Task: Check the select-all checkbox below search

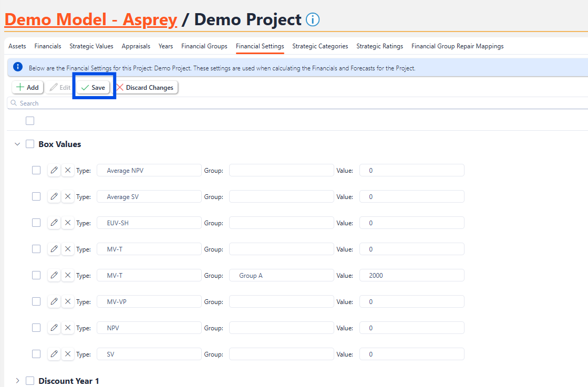Action: click(x=30, y=121)
